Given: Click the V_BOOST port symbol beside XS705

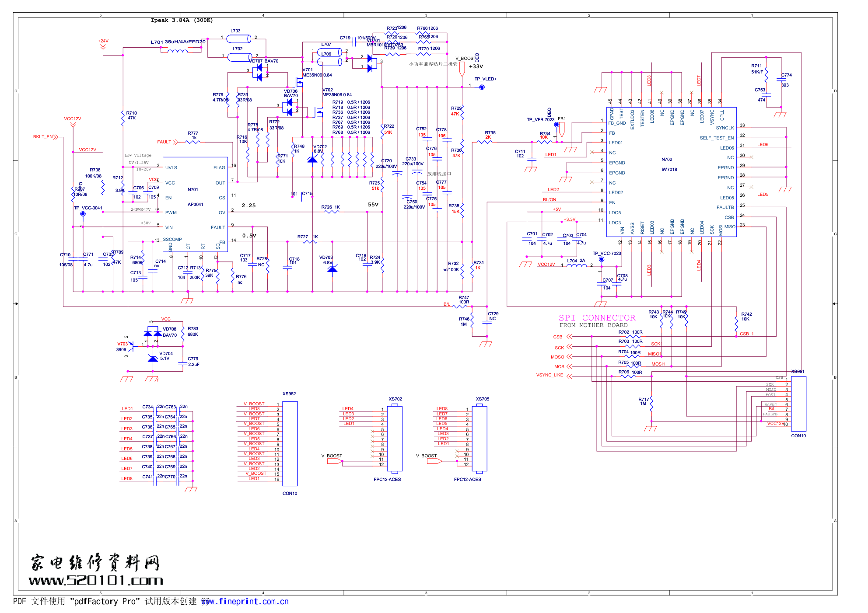Looking at the screenshot, I should click(x=434, y=461).
